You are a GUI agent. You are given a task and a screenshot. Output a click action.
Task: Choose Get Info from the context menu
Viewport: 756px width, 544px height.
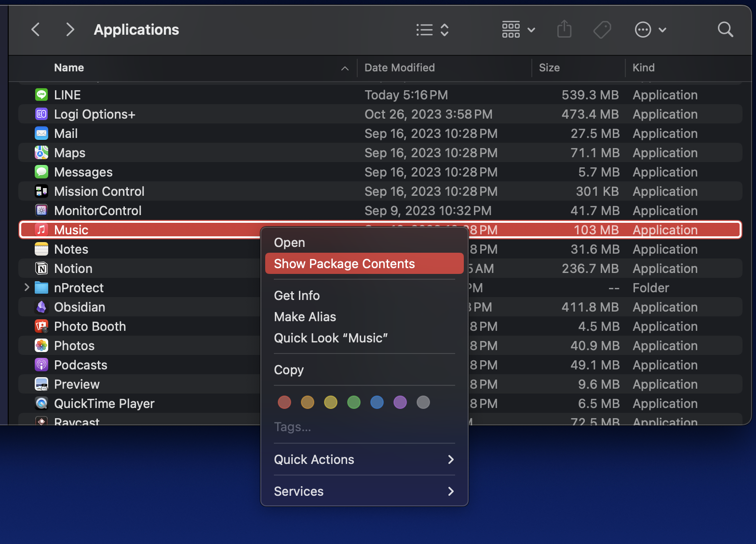364,296
